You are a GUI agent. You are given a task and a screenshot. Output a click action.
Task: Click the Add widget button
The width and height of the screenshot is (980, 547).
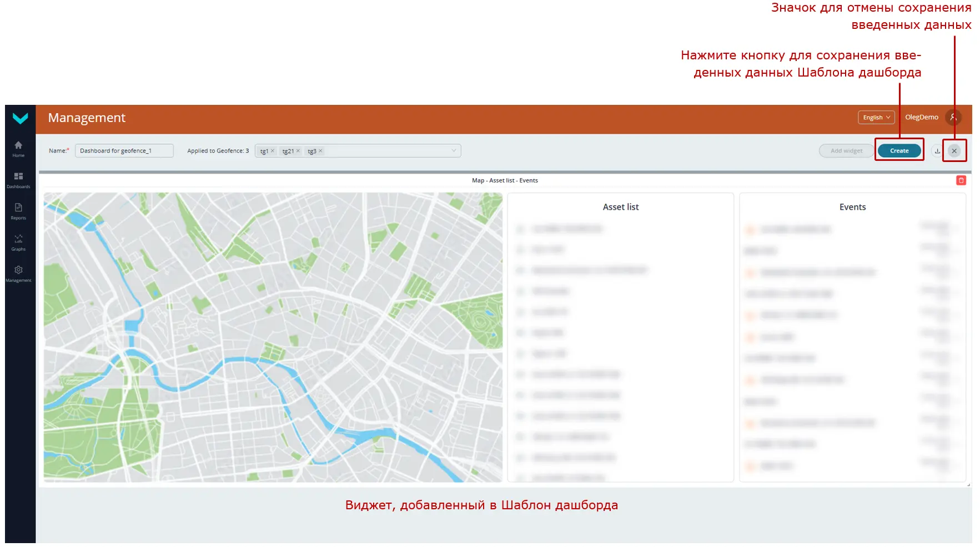click(846, 151)
